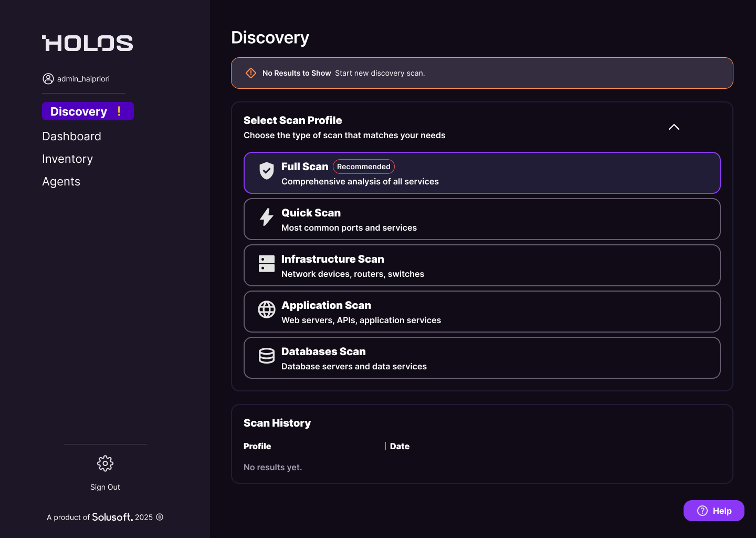Choose the Quick Scan profile
The height and width of the screenshot is (538, 756).
click(482, 219)
